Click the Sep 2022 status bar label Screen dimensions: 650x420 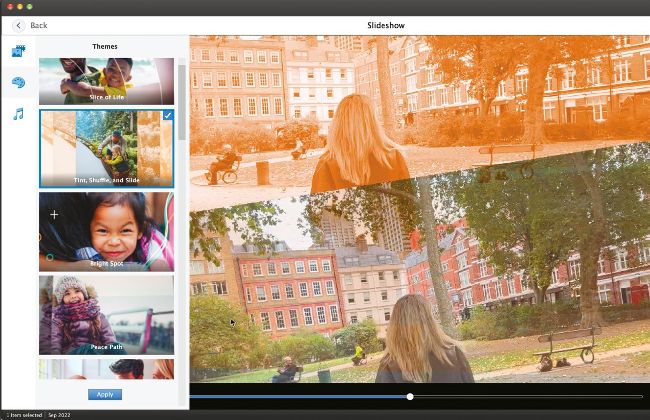[x=60, y=415]
